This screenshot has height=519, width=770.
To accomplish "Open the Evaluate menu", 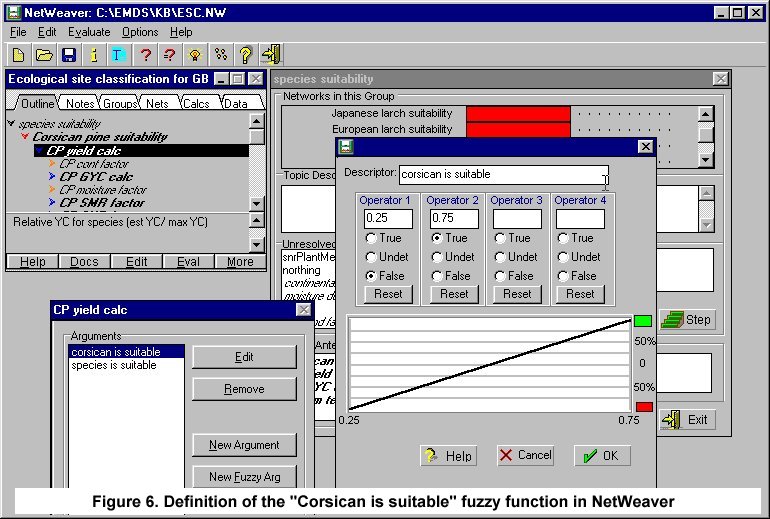I will tap(89, 32).
